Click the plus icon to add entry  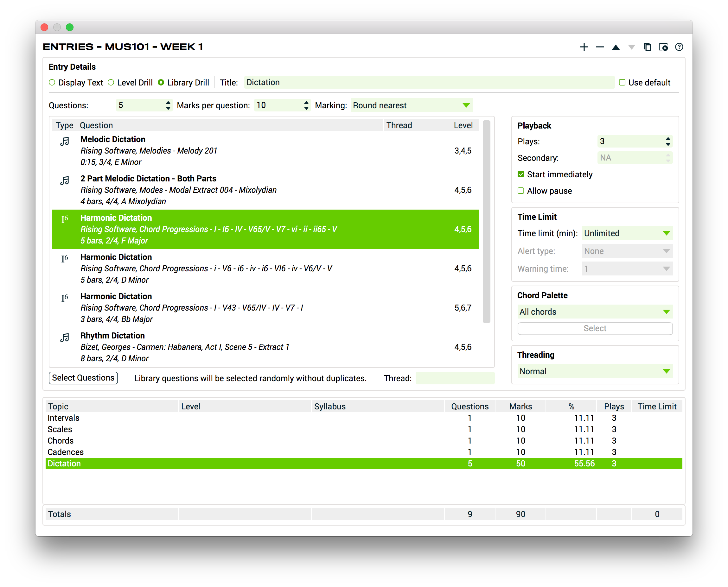(x=584, y=47)
